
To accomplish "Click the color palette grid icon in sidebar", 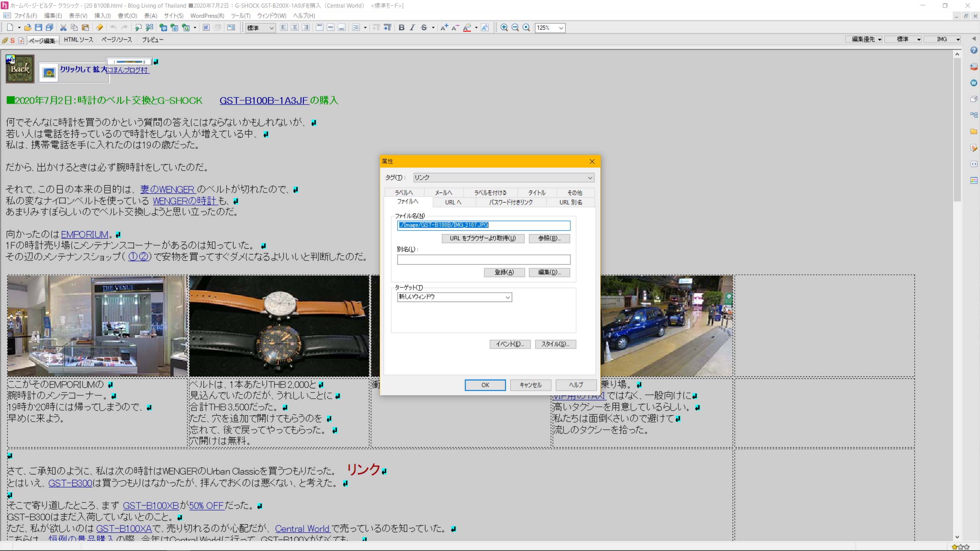I will click(974, 180).
